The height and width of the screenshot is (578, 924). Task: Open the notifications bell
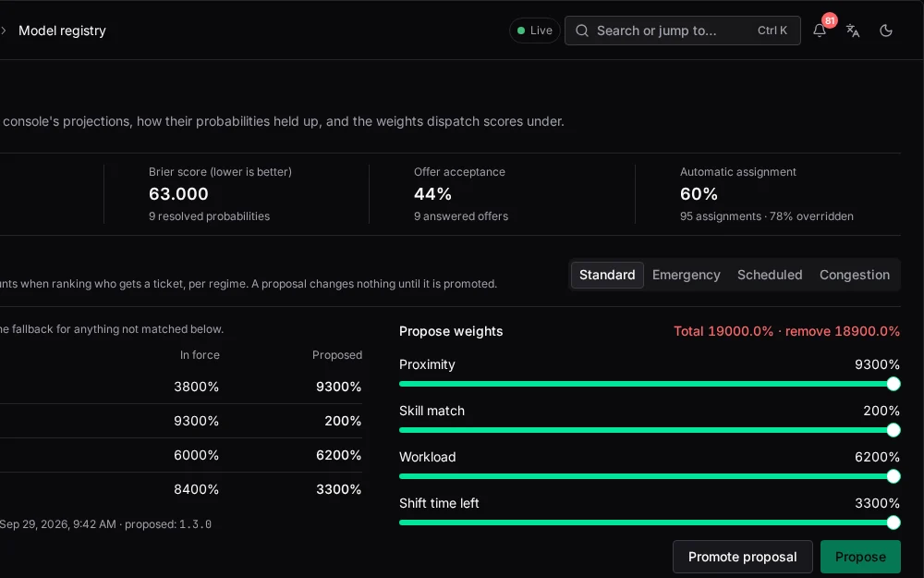click(x=819, y=31)
